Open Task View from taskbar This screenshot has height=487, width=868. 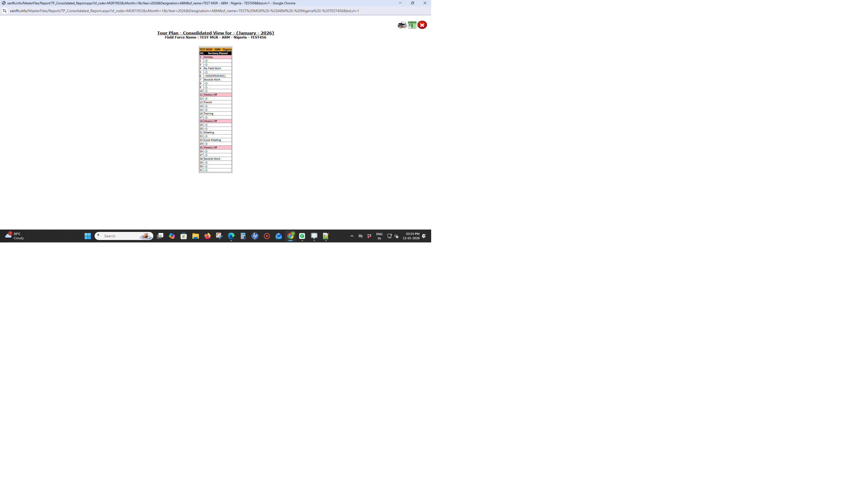(x=160, y=236)
